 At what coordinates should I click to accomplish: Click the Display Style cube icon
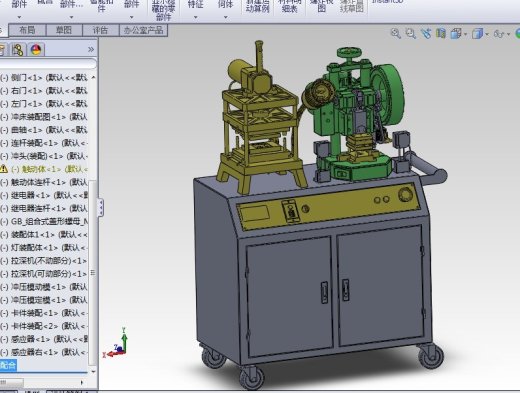478,34
